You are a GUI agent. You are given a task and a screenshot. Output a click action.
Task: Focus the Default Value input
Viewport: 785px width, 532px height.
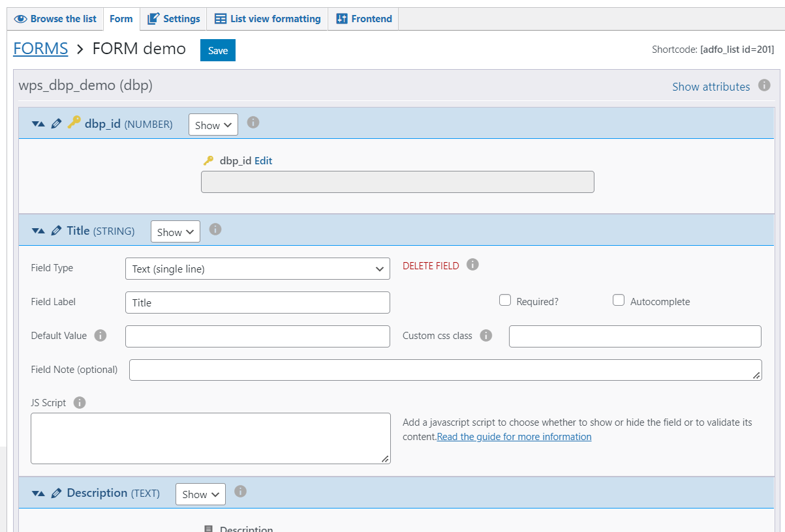[x=257, y=336]
